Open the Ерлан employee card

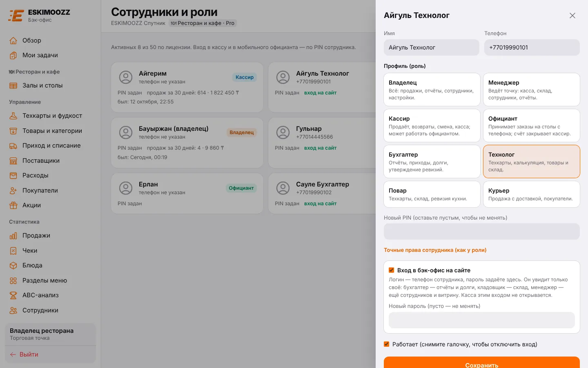(x=187, y=193)
